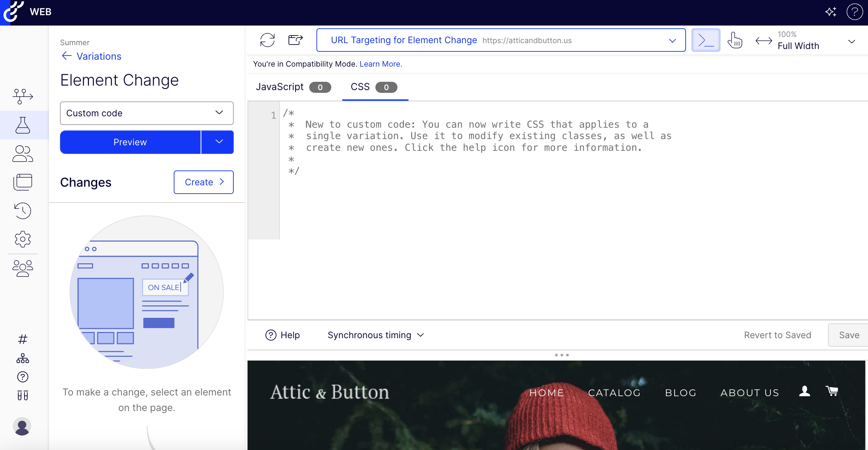Open the Synchronous timing dropdown
Viewport: 868px width, 450px height.
pyautogui.click(x=375, y=335)
